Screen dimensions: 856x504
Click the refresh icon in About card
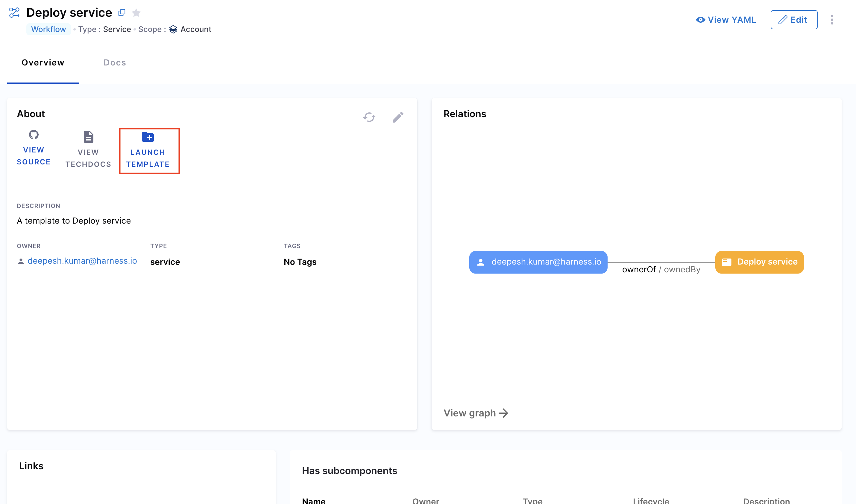(369, 117)
